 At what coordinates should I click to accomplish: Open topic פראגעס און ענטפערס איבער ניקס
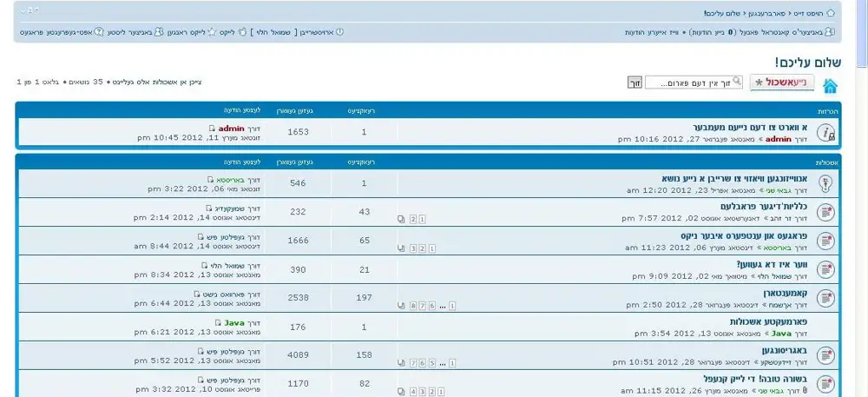744,235
